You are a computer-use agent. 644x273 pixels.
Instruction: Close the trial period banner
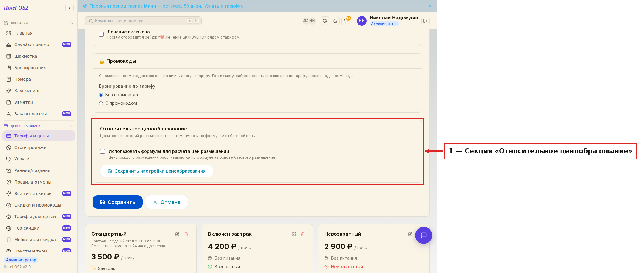coord(430,6)
